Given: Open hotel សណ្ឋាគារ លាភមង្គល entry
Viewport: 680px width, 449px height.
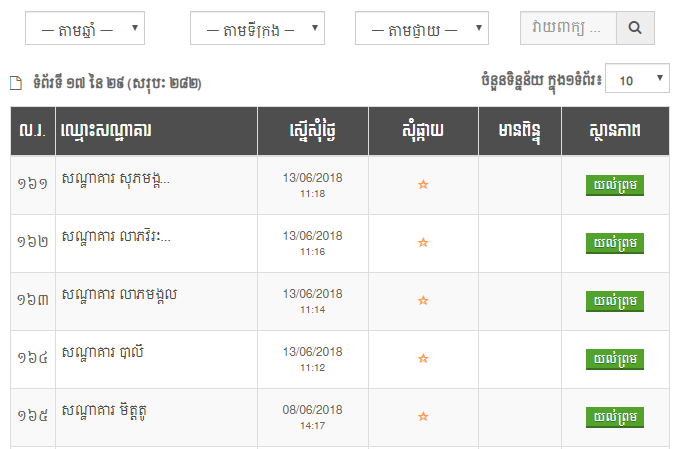Looking at the screenshot, I should [119, 295].
